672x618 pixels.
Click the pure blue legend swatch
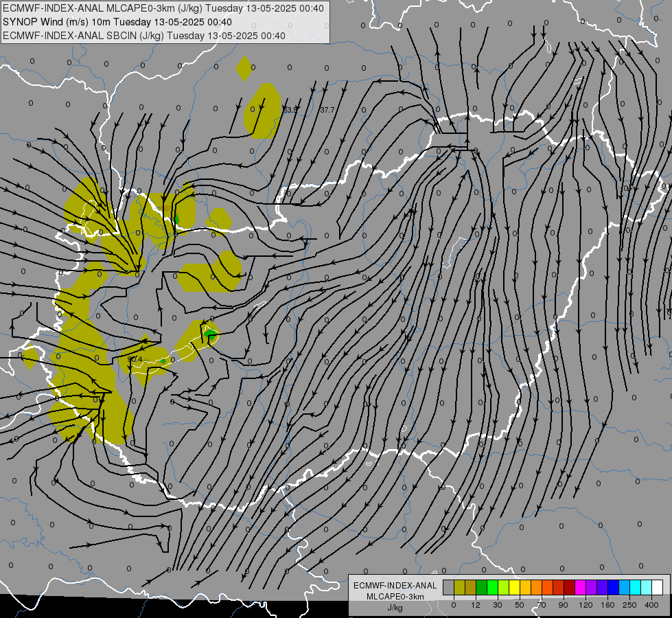coord(613,587)
